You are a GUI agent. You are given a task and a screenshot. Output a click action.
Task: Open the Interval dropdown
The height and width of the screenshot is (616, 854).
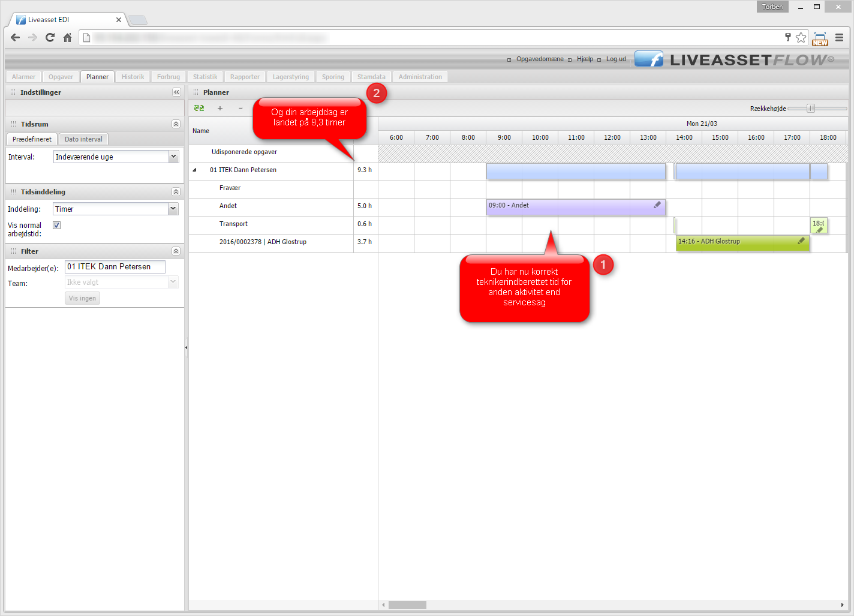pyautogui.click(x=173, y=157)
